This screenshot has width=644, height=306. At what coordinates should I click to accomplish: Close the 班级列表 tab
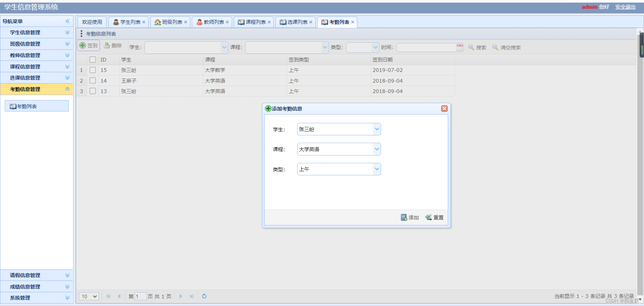185,22
